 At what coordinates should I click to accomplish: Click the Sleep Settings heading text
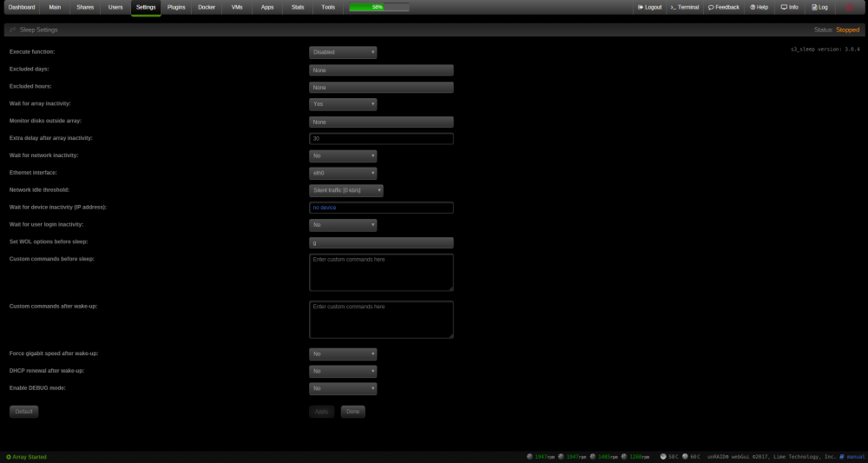39,30
